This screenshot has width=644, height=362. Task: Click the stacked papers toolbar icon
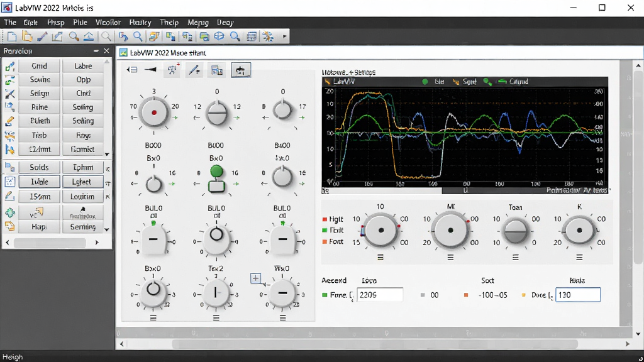pos(154,36)
